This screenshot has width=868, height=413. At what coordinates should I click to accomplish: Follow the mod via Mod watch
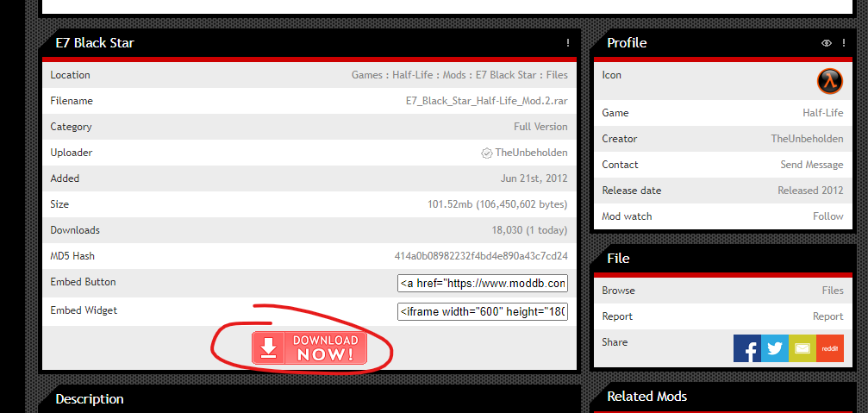pyautogui.click(x=828, y=216)
